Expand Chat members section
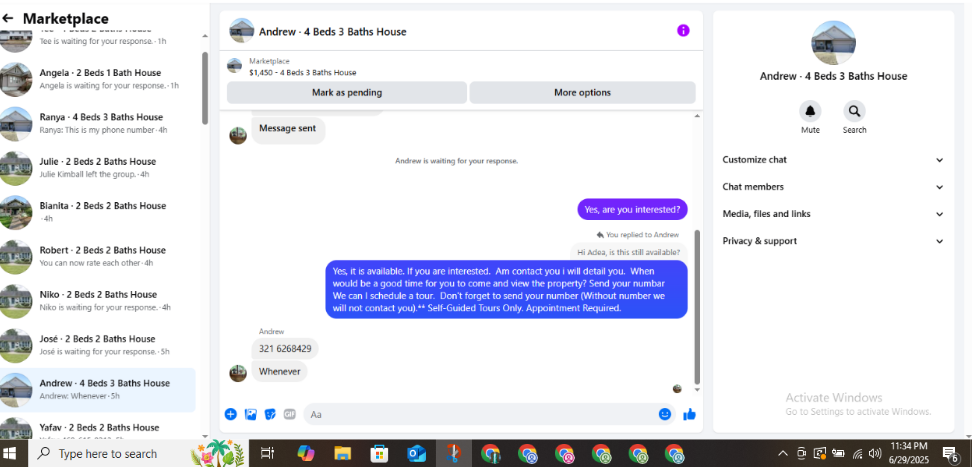Image resolution: width=972 pixels, height=467 pixels. tap(834, 187)
